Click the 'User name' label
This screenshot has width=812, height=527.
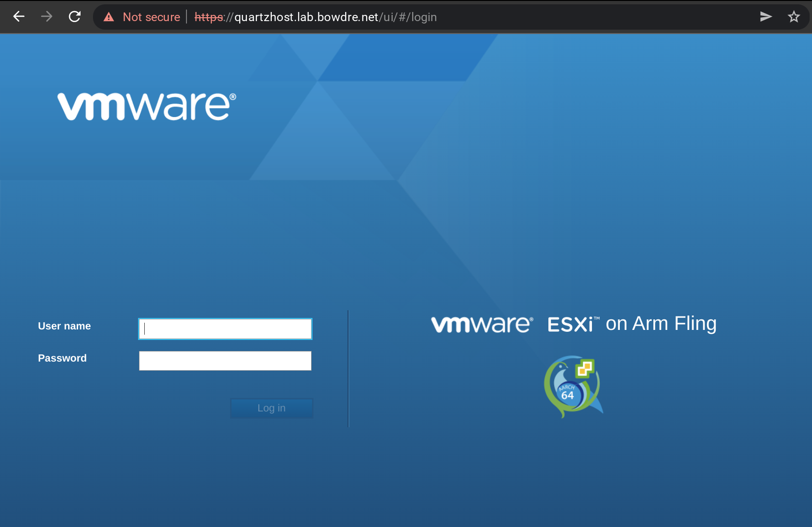[64, 326]
